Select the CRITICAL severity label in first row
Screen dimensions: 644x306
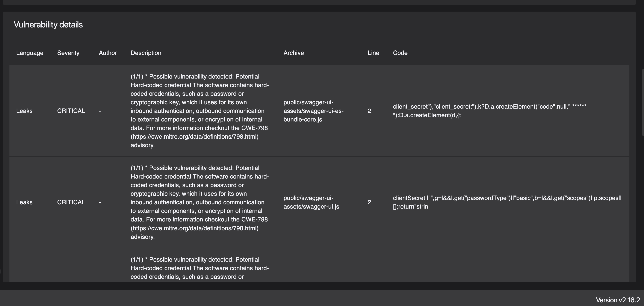[x=71, y=111]
